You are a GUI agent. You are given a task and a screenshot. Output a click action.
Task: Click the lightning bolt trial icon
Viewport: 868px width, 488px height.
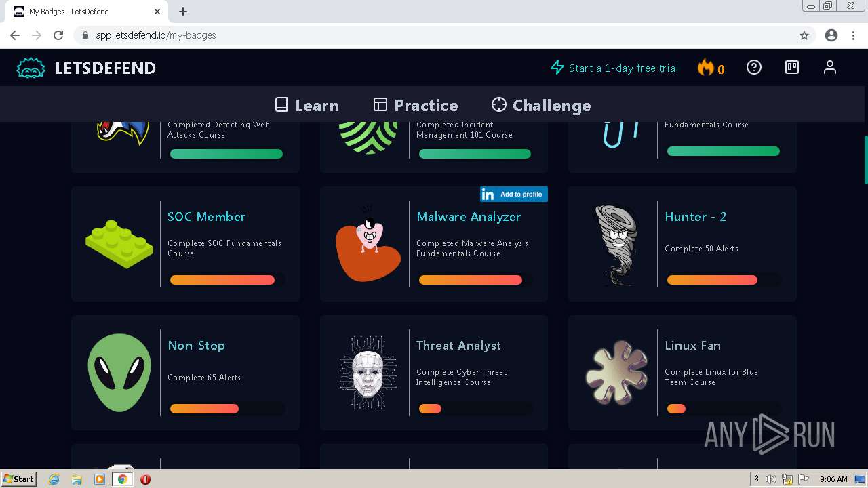pos(557,68)
